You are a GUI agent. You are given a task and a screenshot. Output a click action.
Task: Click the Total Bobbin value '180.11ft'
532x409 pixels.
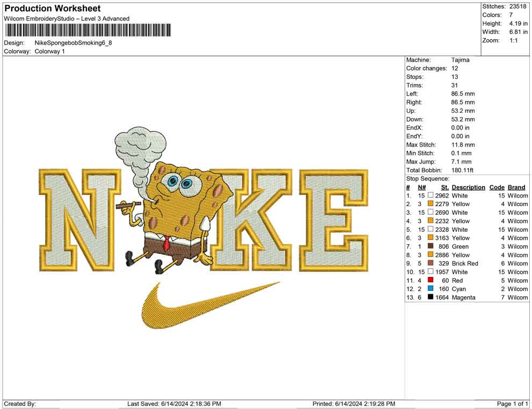point(462,170)
